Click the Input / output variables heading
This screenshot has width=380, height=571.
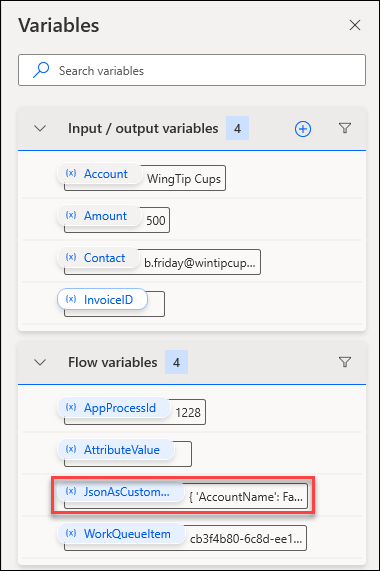tap(143, 129)
